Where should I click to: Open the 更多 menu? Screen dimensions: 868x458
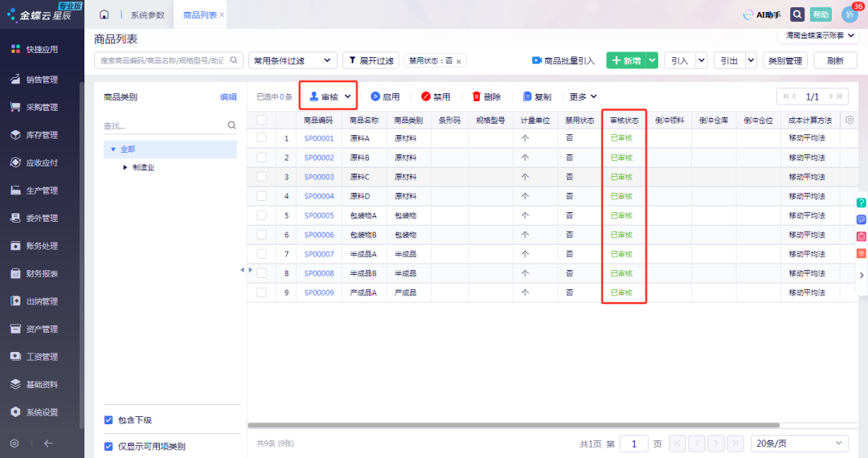[583, 96]
